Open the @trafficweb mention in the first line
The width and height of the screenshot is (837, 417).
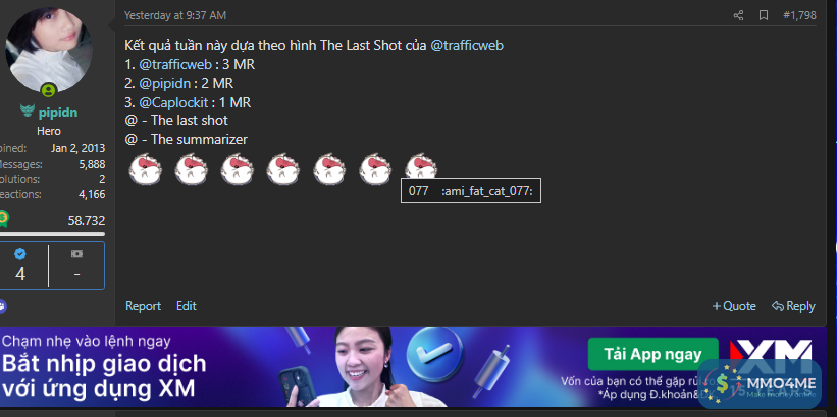coord(467,46)
